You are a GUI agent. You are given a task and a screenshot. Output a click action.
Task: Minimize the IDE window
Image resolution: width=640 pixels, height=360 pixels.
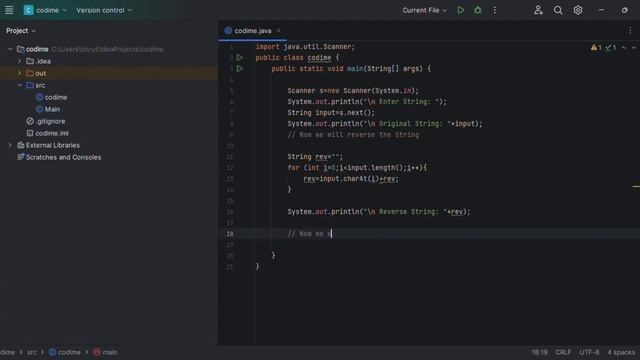pyautogui.click(x=601, y=10)
